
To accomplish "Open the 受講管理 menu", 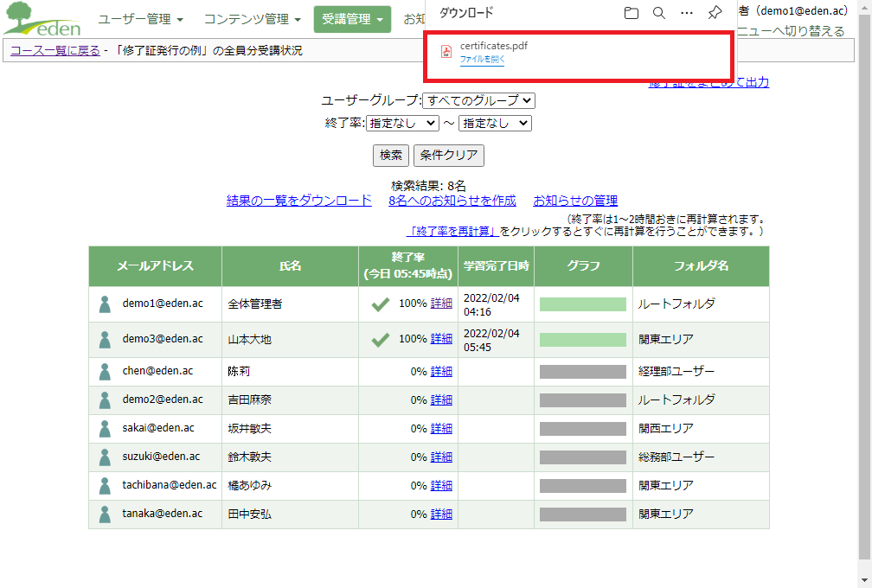I will [352, 19].
